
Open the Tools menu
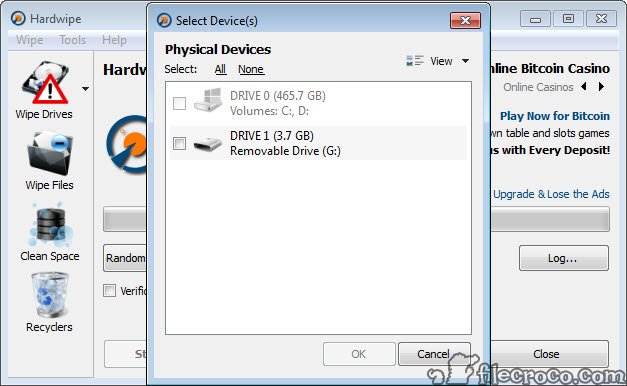(72, 40)
